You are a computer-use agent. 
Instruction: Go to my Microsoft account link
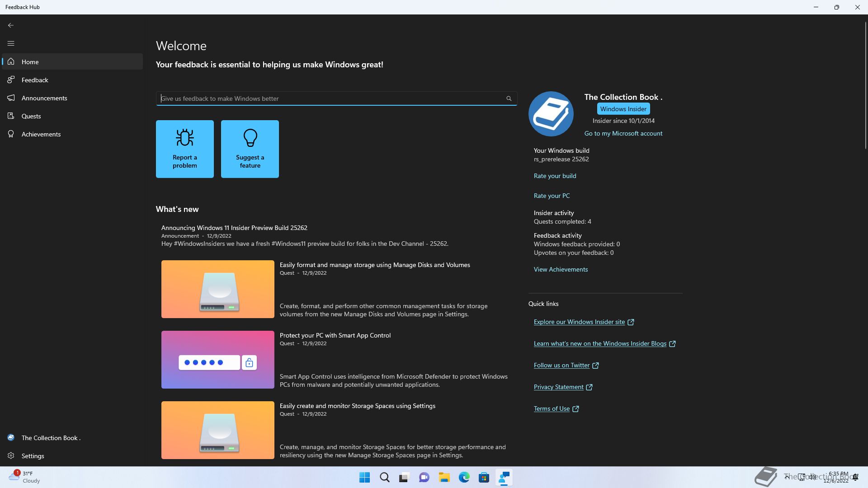[x=623, y=133]
